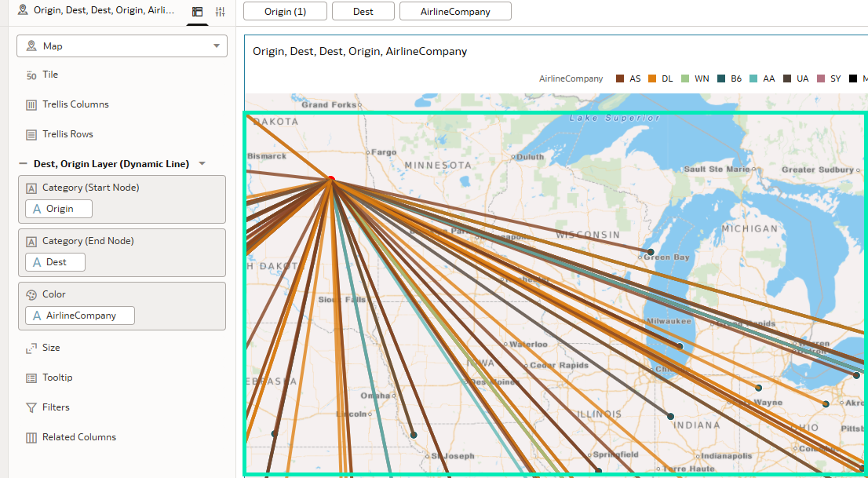Viewport: 868px width, 478px height.
Task: Select the Origin column in Start Node
Action: click(59, 209)
